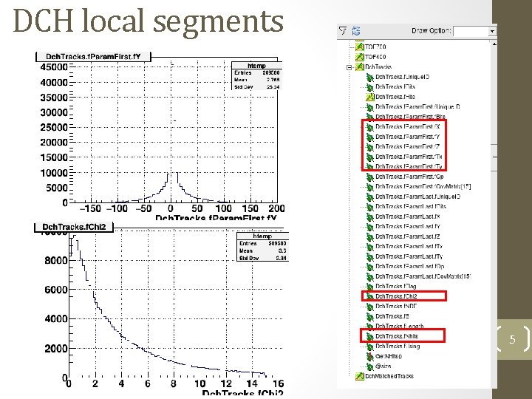Click the scroll-up arrow of the tree list
The height and width of the screenshot is (399, 532).
(494, 44)
